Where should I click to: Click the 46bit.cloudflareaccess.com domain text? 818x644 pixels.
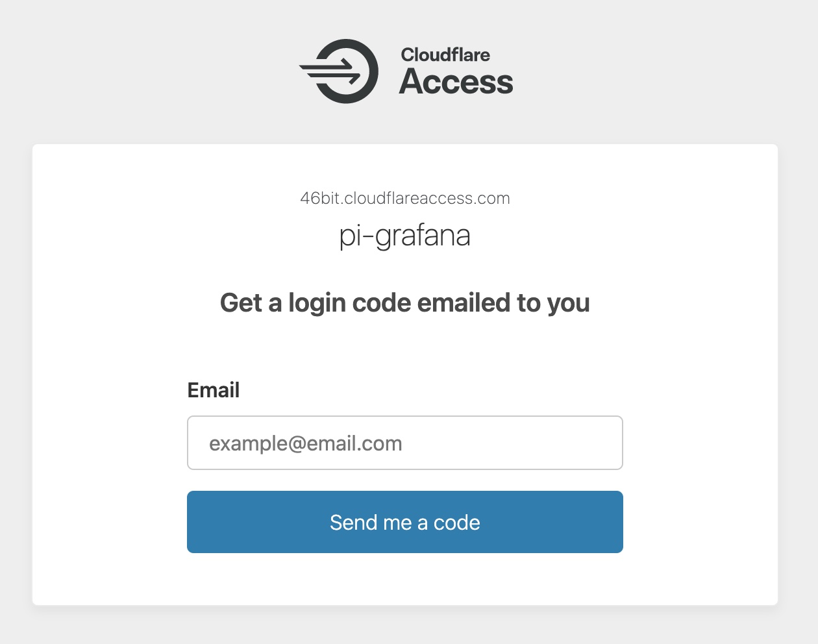click(x=405, y=199)
